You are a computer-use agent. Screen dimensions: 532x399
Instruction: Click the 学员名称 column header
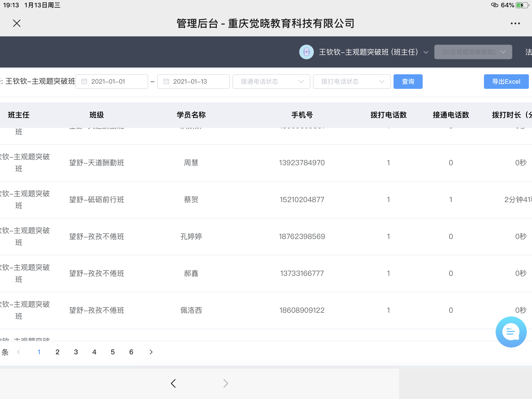(x=191, y=115)
